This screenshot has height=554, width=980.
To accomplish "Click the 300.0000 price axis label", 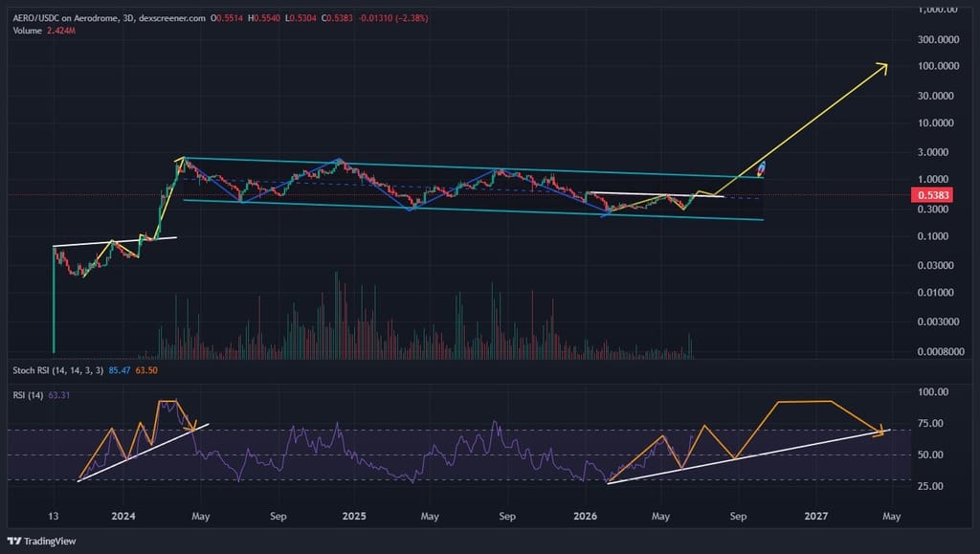I will [x=938, y=39].
